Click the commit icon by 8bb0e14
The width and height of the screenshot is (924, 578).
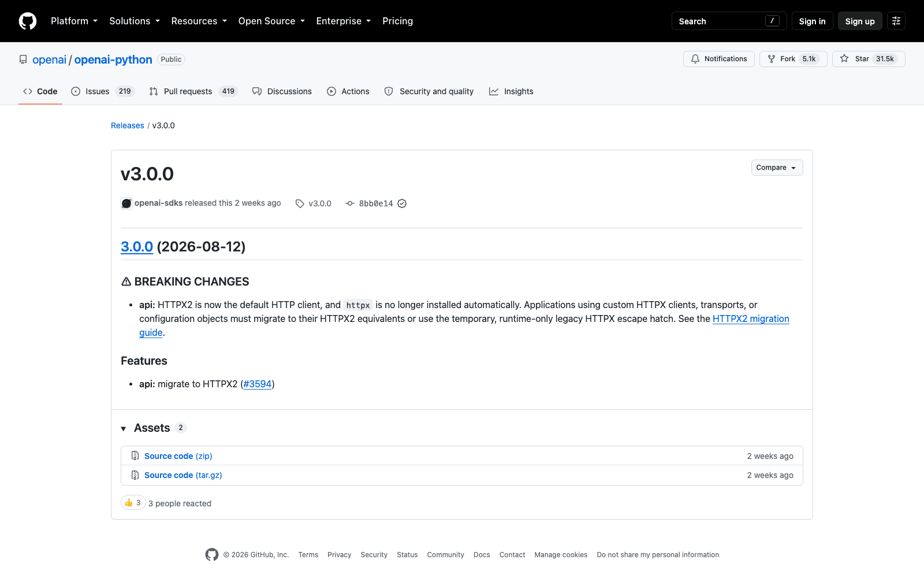coord(350,203)
